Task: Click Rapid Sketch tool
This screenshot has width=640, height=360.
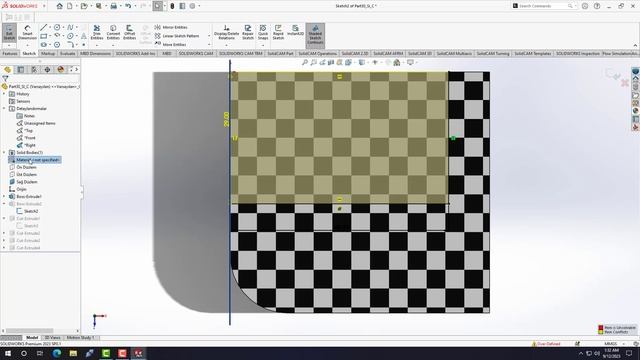Action: pos(278,32)
